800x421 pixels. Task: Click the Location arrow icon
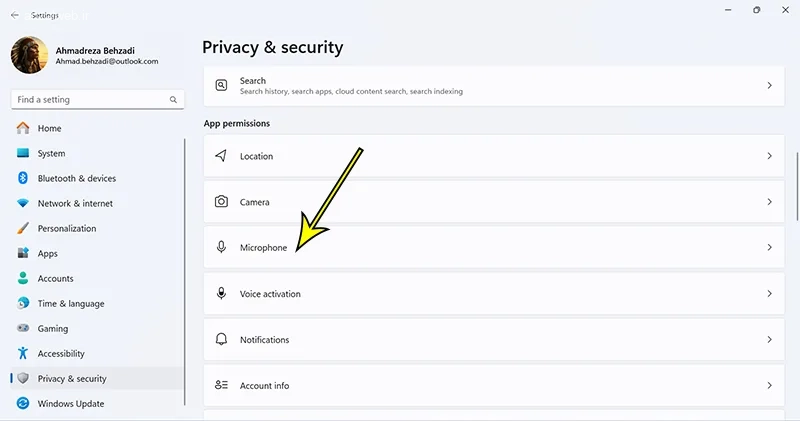tap(222, 156)
